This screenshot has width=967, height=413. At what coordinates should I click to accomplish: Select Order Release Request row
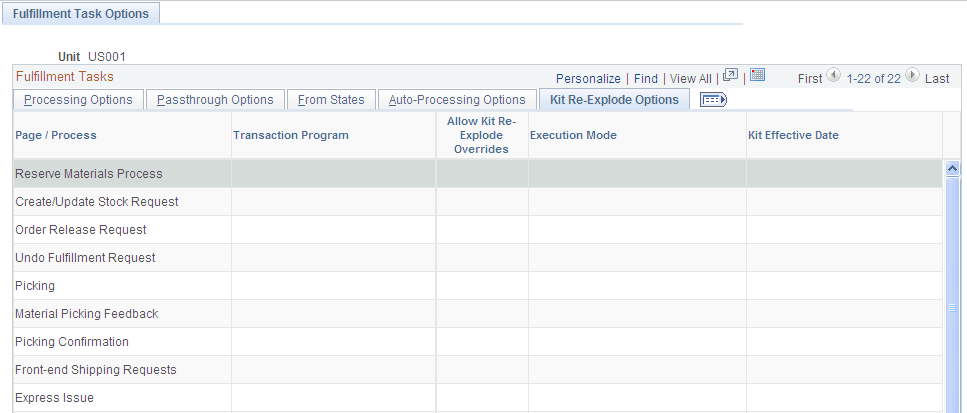coord(478,229)
